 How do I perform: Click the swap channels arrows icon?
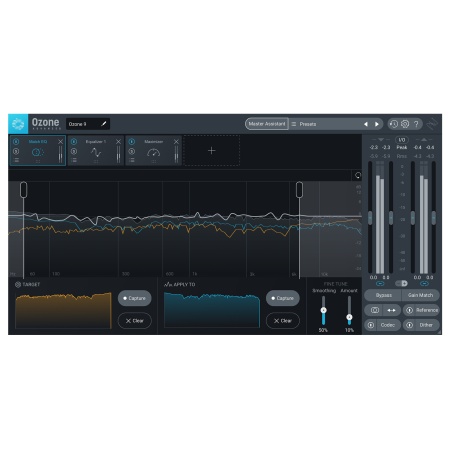(x=391, y=310)
